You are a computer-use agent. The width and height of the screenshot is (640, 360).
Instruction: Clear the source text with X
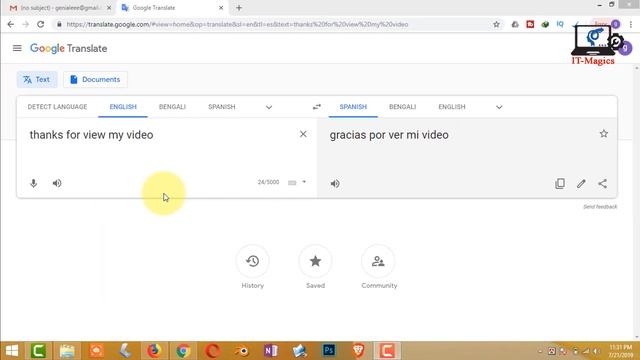click(303, 134)
